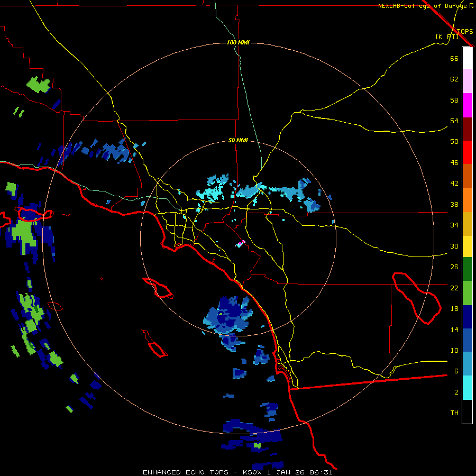
Task: Click the legend value '42'
Action: pos(454,184)
